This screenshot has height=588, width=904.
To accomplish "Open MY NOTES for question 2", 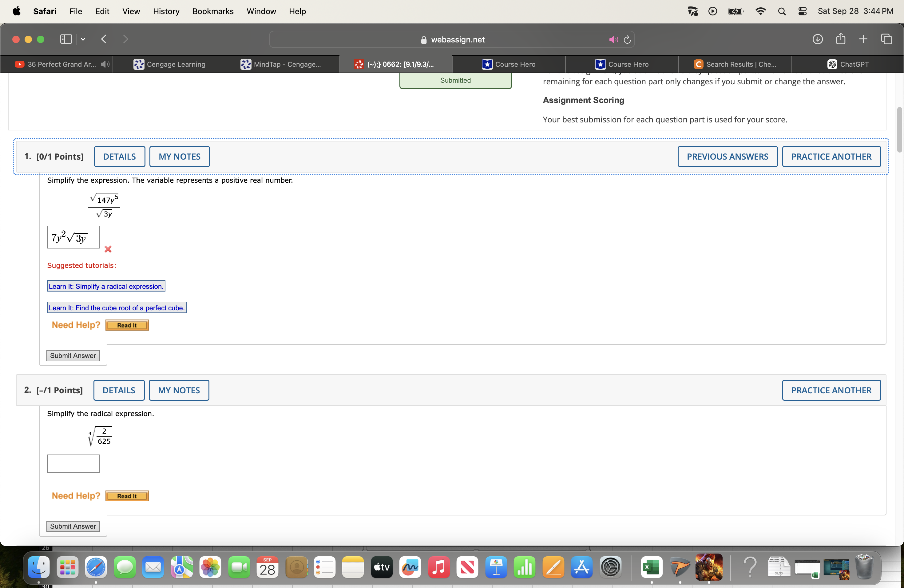I will click(x=179, y=390).
